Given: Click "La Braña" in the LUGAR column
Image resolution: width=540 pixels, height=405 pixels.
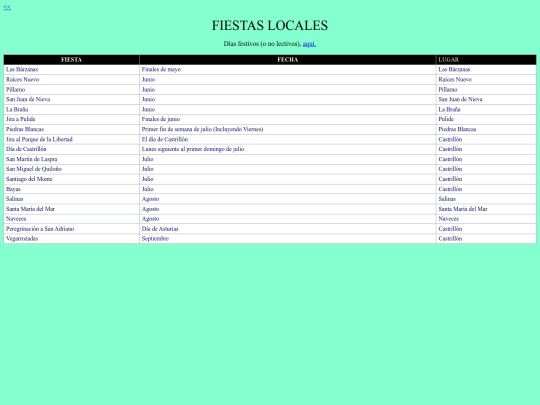Looking at the screenshot, I should click(x=449, y=109).
